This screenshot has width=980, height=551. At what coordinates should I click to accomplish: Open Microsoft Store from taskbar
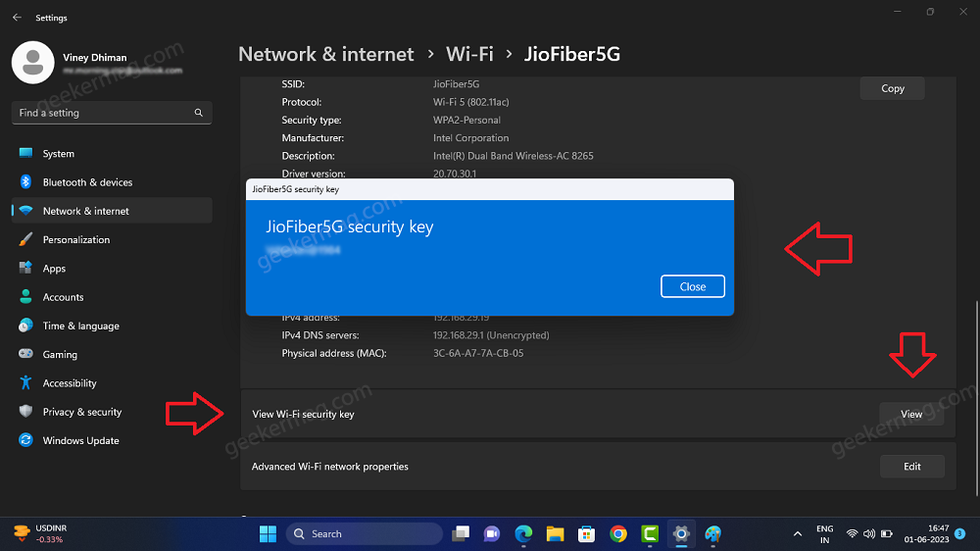586,533
